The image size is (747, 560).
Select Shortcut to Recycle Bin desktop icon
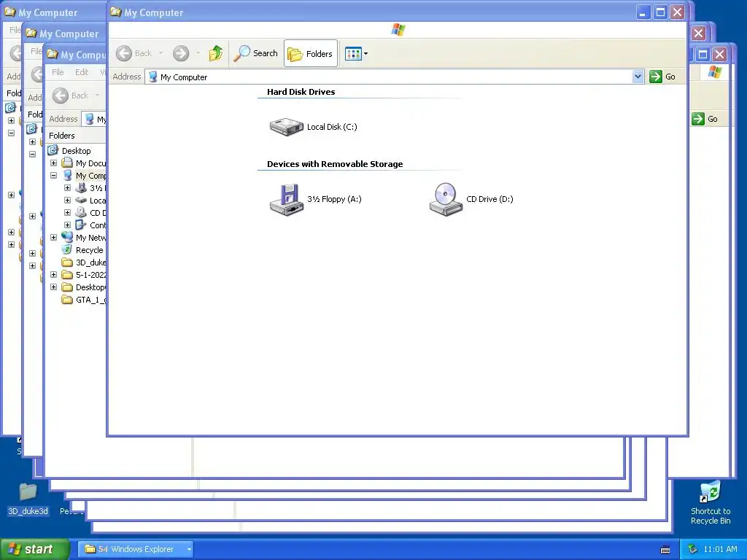pos(711,503)
